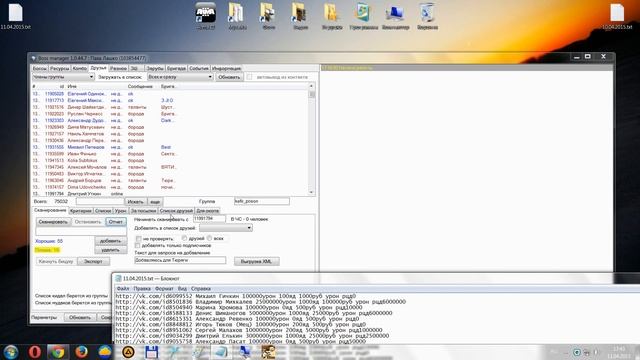
Task: Click the Windows Start orb
Action: point(11,351)
